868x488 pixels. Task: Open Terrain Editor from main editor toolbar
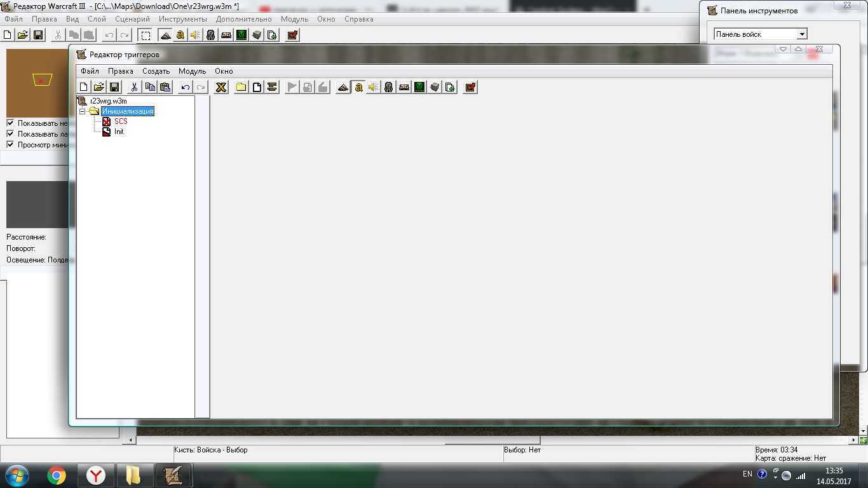[165, 35]
